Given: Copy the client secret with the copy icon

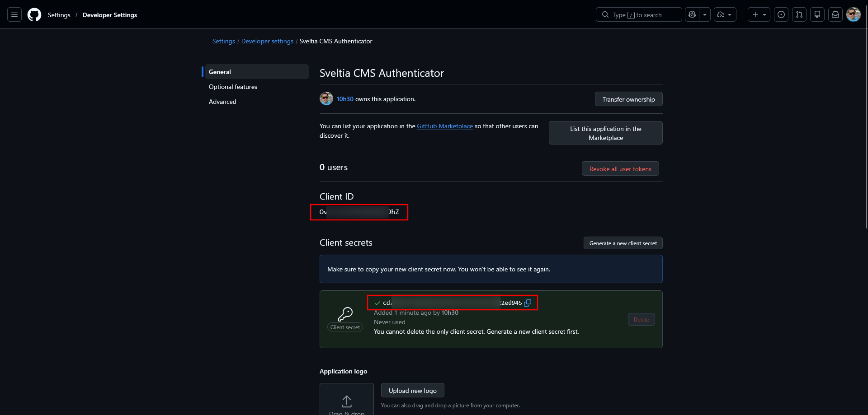Looking at the screenshot, I should click(x=528, y=303).
